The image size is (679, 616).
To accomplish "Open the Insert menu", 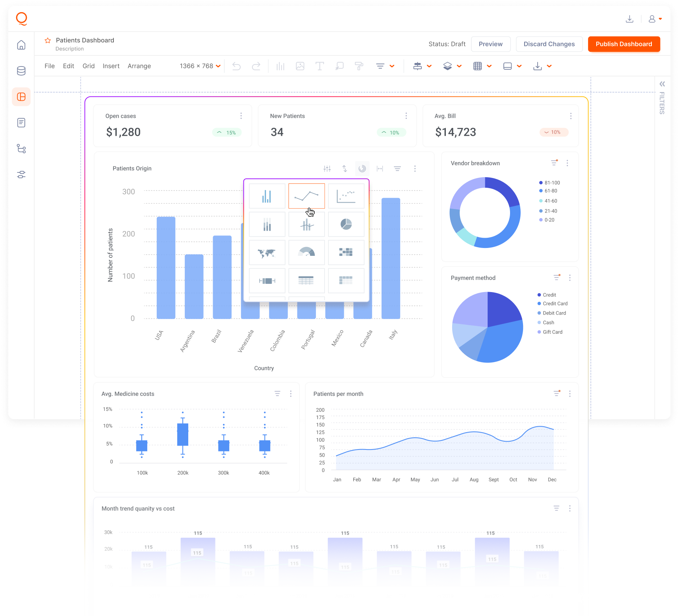I will pyautogui.click(x=111, y=66).
